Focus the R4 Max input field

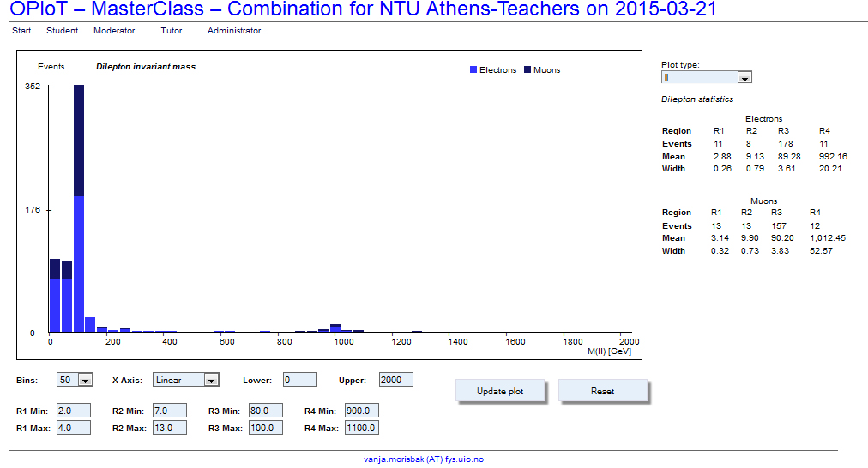[361, 428]
